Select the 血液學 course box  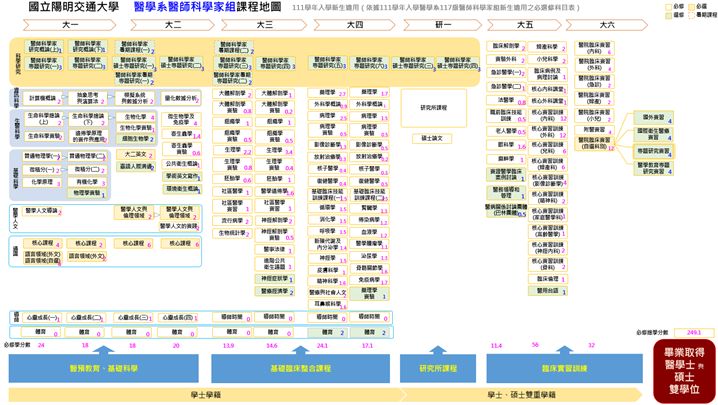click(369, 233)
